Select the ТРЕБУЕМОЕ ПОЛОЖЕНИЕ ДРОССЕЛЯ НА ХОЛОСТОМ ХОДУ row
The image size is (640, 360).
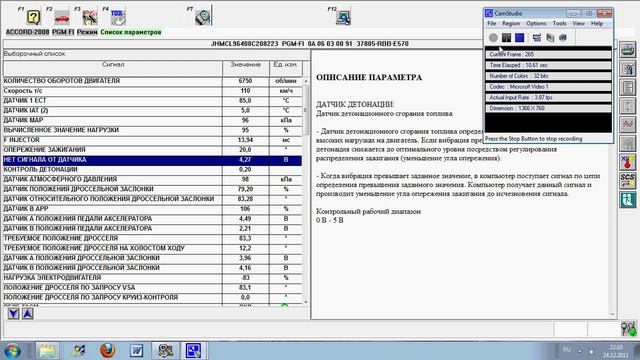[x=153, y=248]
